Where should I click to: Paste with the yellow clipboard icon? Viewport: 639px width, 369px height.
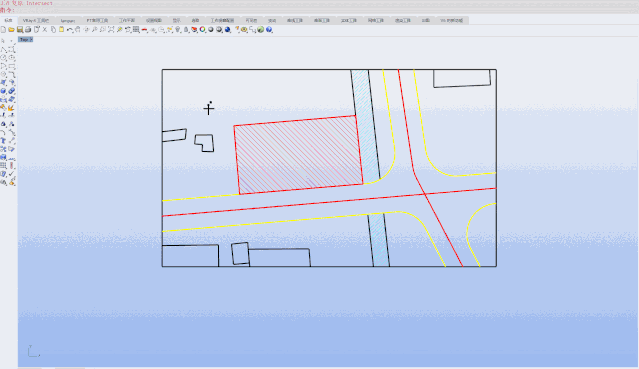coord(61,30)
